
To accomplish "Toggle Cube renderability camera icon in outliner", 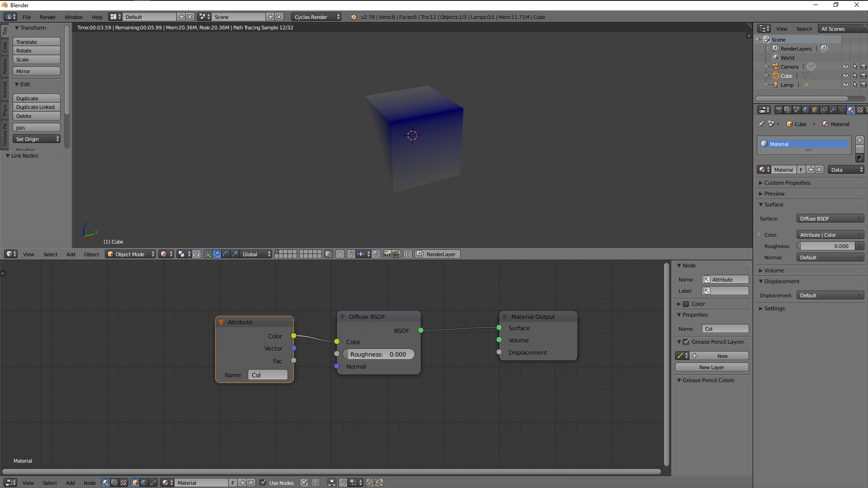I will tap(863, 75).
